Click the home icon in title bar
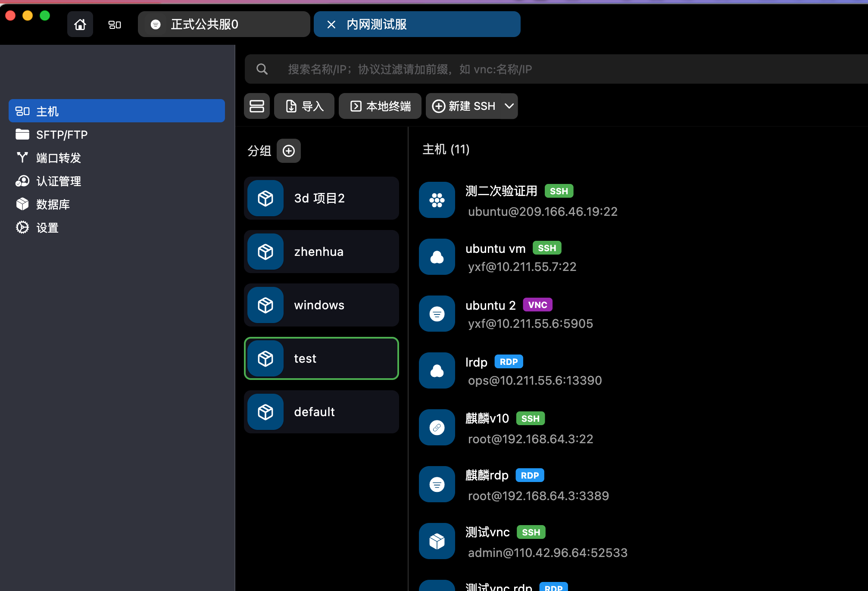The image size is (868, 591). coord(80,25)
